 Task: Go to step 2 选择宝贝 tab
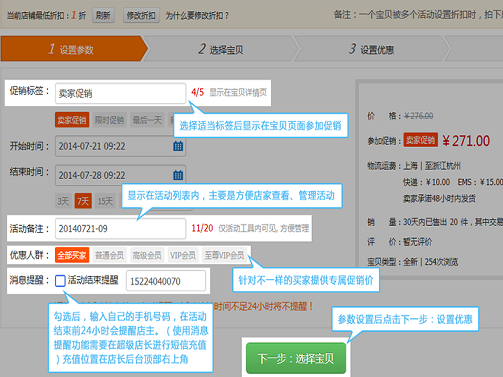pyautogui.click(x=221, y=49)
